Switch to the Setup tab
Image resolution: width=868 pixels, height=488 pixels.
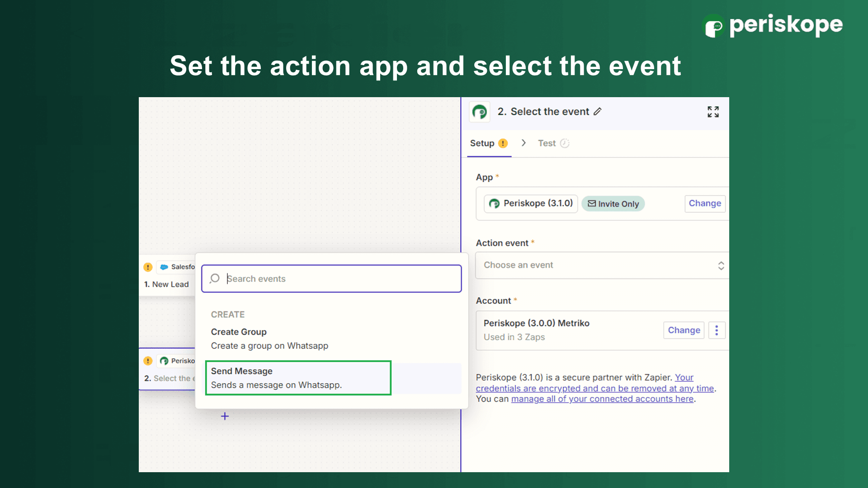pos(482,143)
